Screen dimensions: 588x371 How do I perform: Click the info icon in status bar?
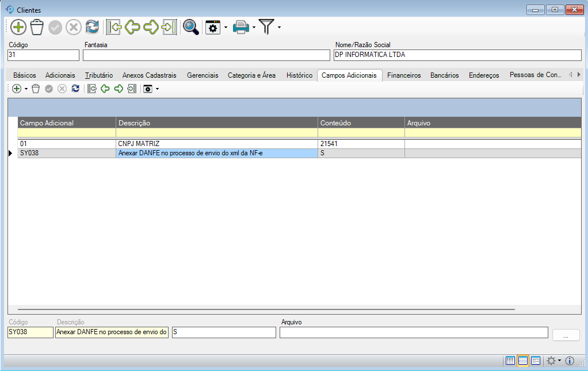pyautogui.click(x=570, y=361)
